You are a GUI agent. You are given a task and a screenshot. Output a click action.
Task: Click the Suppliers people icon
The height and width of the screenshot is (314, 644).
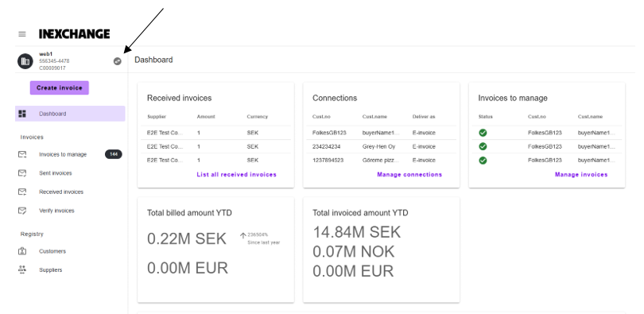[22, 269]
